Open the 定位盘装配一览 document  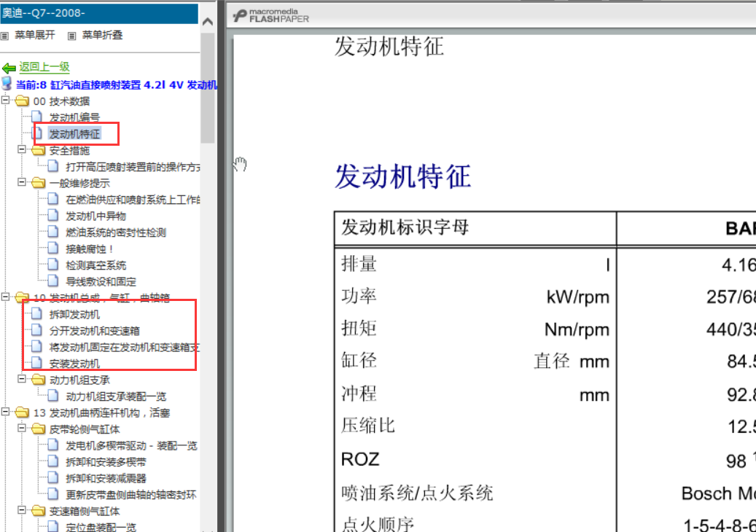tap(101, 527)
